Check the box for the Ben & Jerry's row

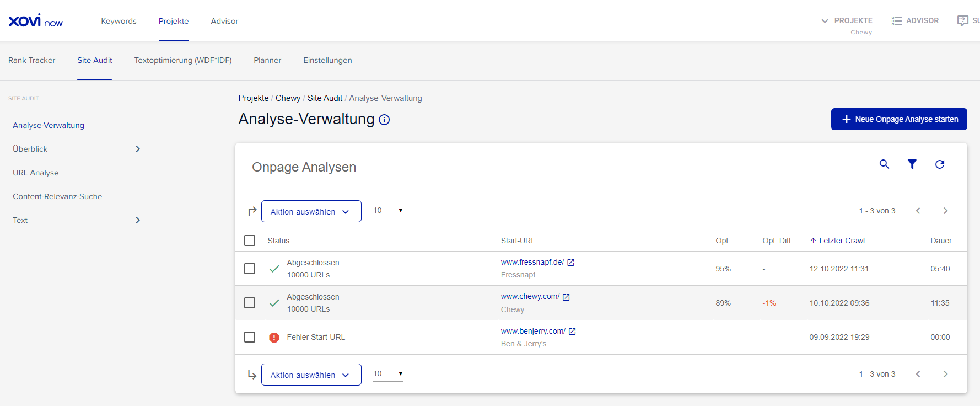[250, 337]
